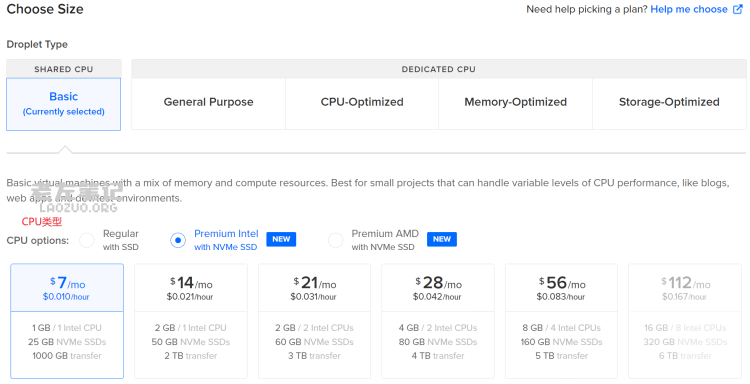Click the 4 TB transfer spec
Viewport: 750px width, 384px height.
pyautogui.click(x=438, y=356)
